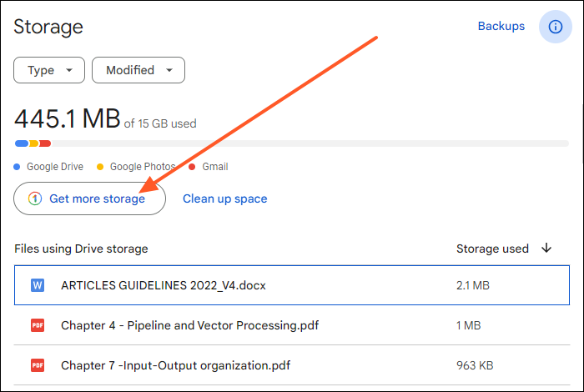Image resolution: width=584 pixels, height=392 pixels.
Task: Open the Backups link
Action: (501, 26)
